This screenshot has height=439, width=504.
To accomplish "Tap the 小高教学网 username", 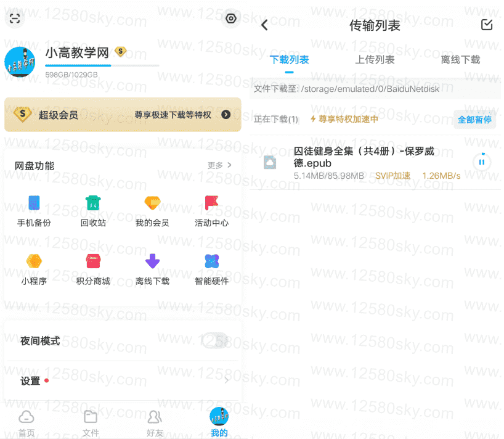I will point(77,53).
